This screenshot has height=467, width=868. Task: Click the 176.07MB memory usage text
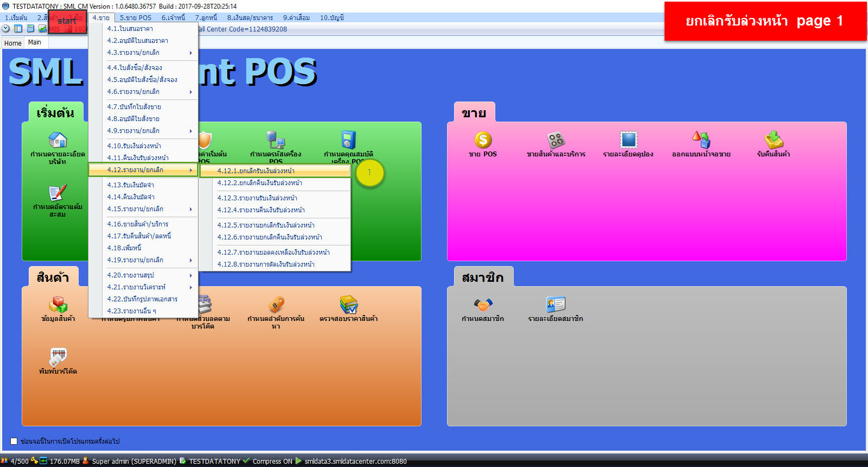(65, 462)
